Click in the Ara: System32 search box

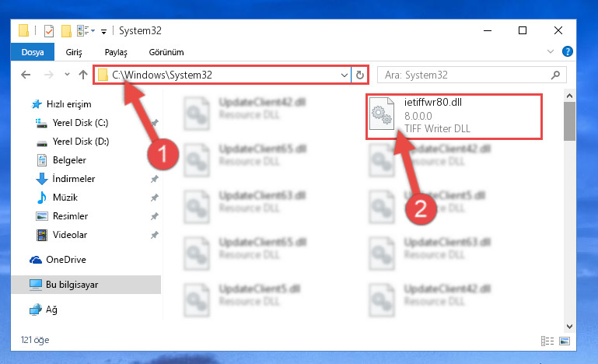pos(472,75)
